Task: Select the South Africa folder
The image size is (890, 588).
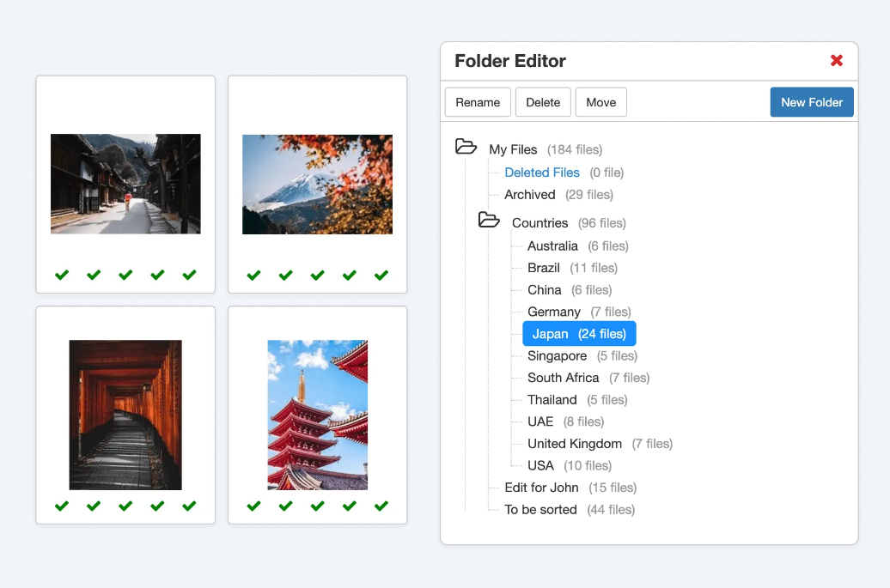Action: [x=563, y=378]
